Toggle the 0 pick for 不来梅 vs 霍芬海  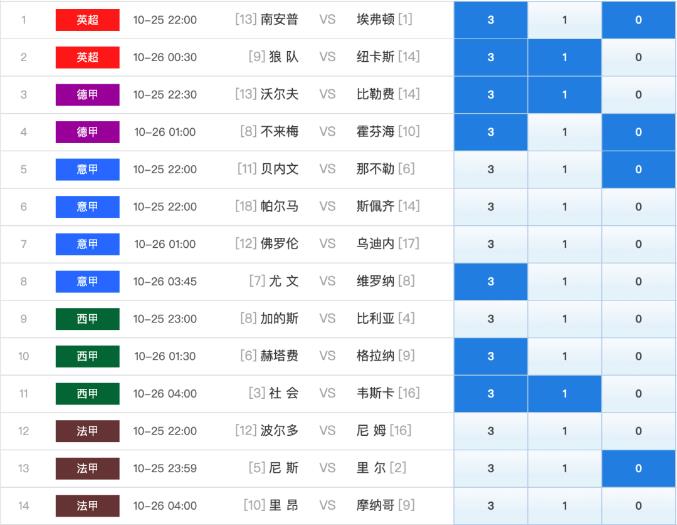click(638, 132)
